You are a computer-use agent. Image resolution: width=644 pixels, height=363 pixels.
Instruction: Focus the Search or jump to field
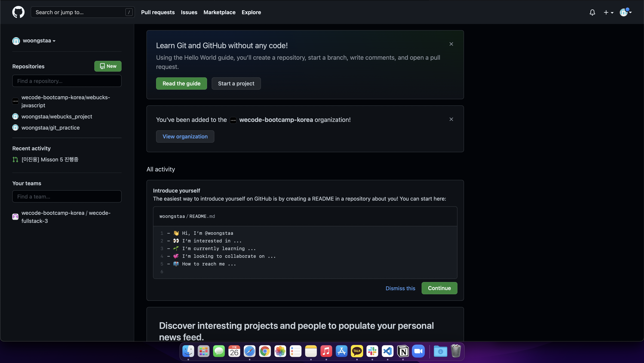point(82,12)
